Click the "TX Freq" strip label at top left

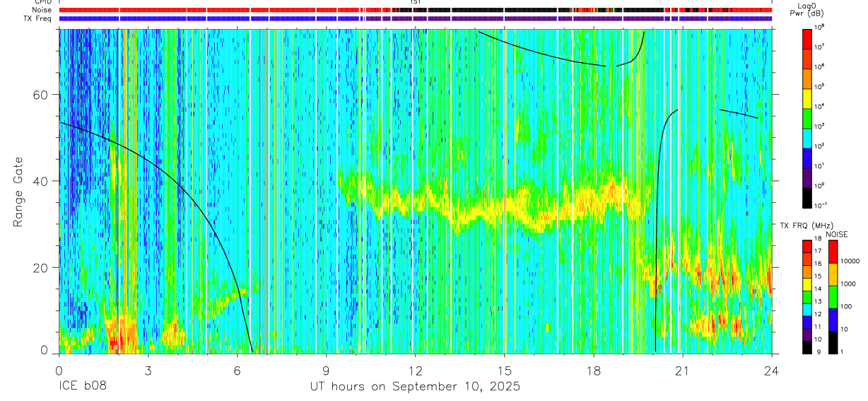click(38, 18)
